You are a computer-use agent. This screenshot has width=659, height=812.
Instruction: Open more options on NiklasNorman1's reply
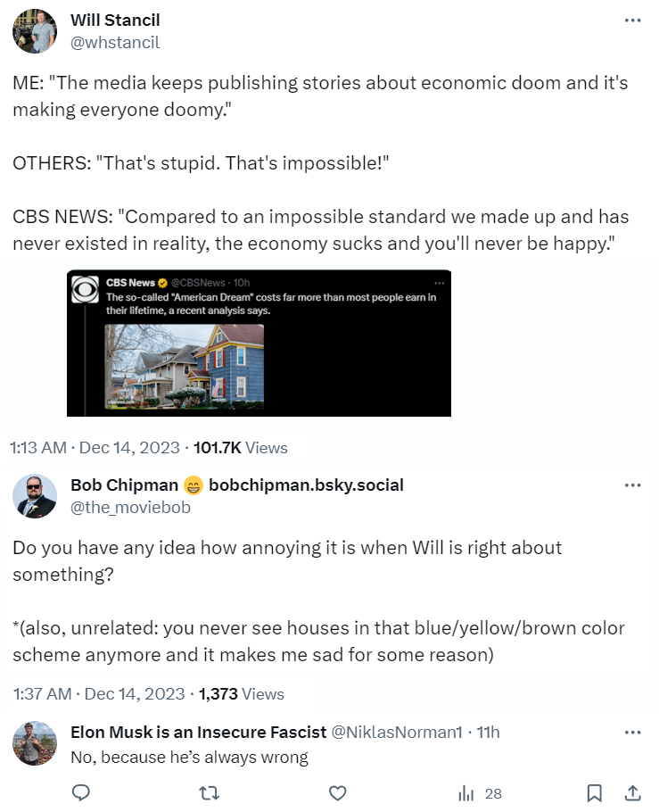pos(632,733)
